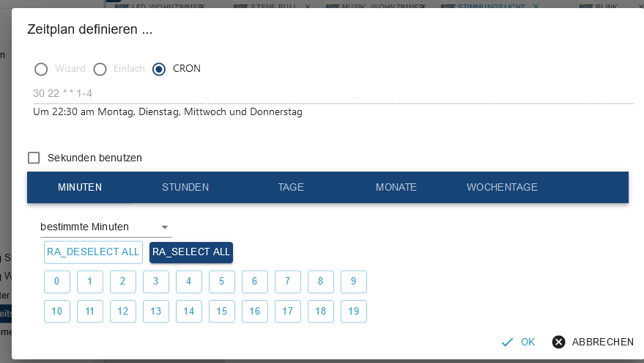The width and height of the screenshot is (644, 363).
Task: Cancel the dialog with ABBRECHEN
Action: [x=593, y=342]
